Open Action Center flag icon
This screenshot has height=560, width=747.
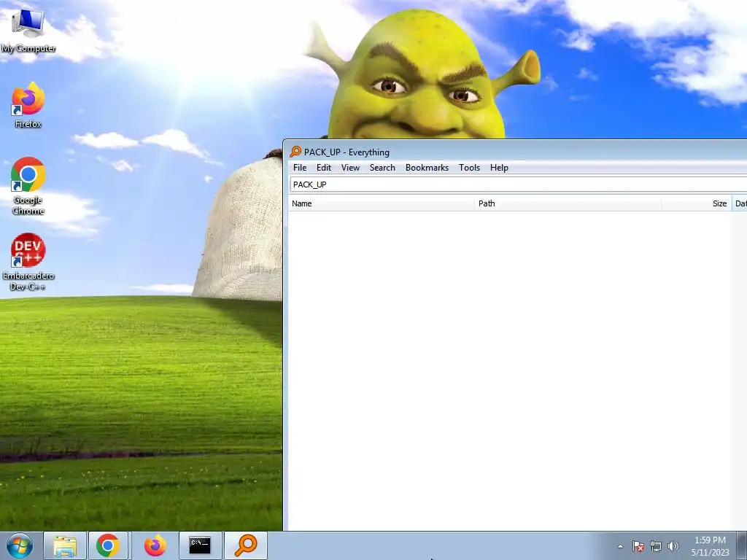click(638, 546)
